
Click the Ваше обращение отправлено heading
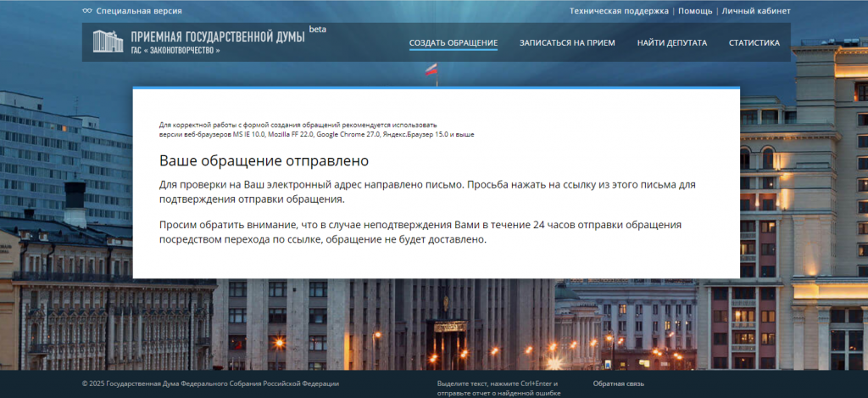(x=264, y=161)
